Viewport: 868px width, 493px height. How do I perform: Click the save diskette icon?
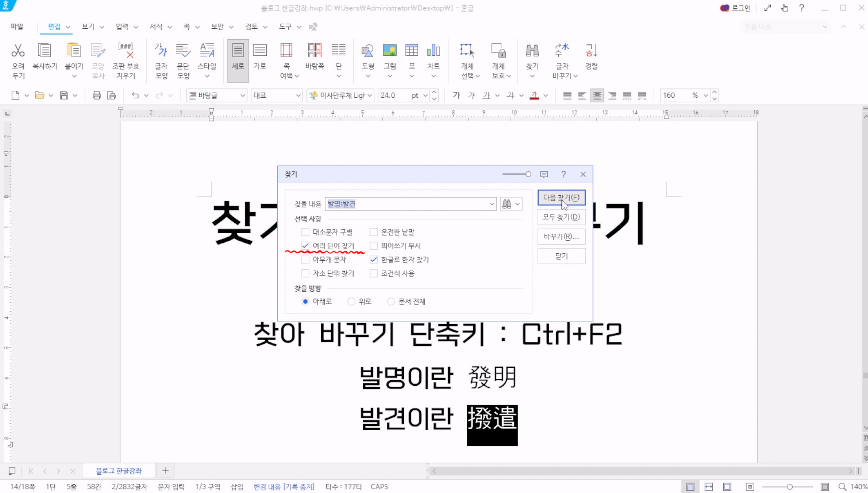click(x=64, y=95)
